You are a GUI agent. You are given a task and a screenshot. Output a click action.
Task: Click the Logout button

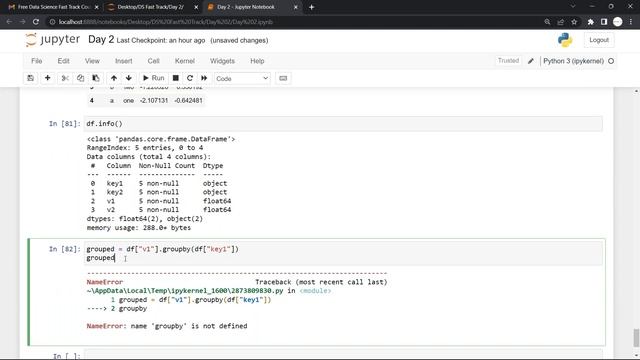(x=599, y=40)
